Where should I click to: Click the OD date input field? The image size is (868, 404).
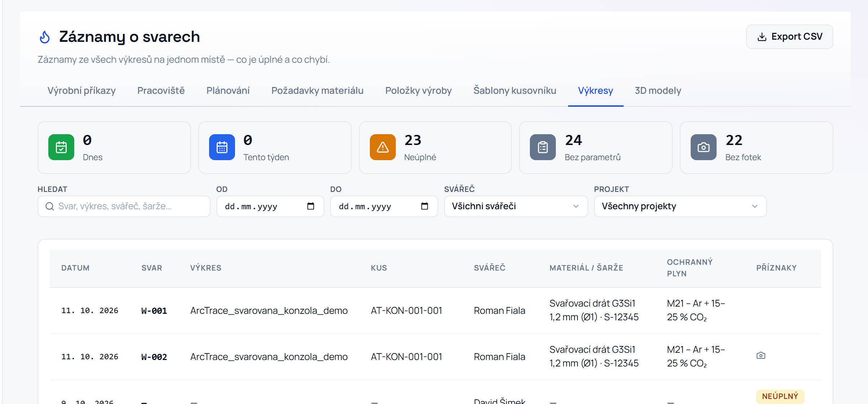pos(270,206)
